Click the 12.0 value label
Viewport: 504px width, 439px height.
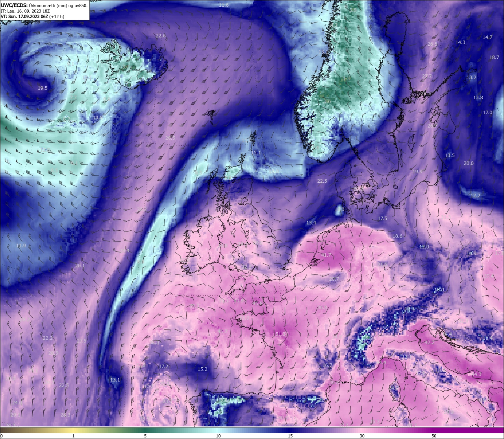pyautogui.click(x=424, y=247)
